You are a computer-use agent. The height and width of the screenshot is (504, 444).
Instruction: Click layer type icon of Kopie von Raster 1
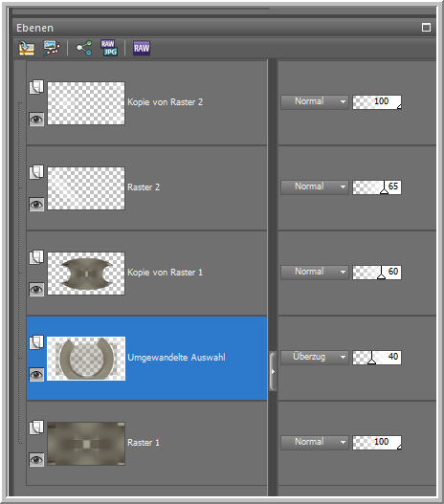point(36,257)
